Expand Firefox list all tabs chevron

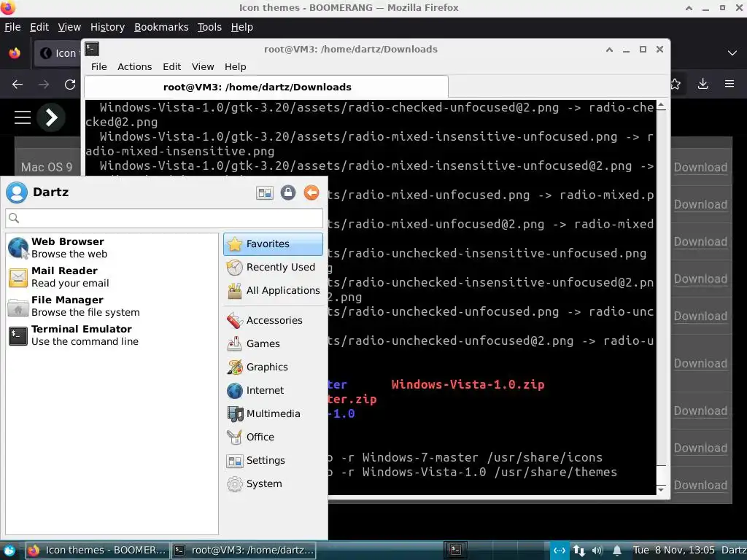pyautogui.click(x=732, y=52)
